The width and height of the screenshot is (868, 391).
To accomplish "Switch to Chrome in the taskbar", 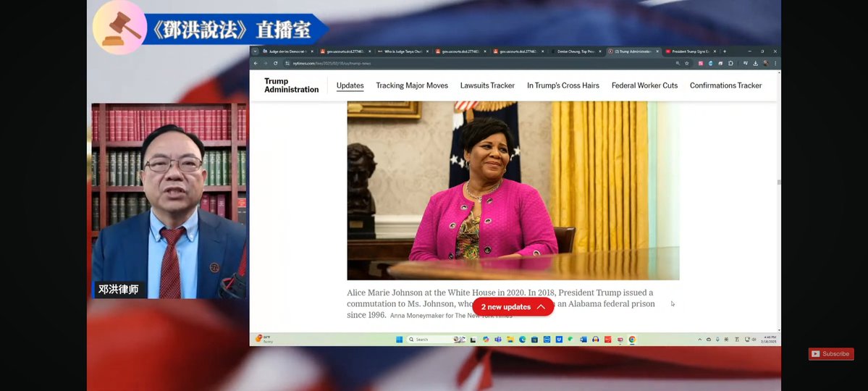I will [632, 340].
